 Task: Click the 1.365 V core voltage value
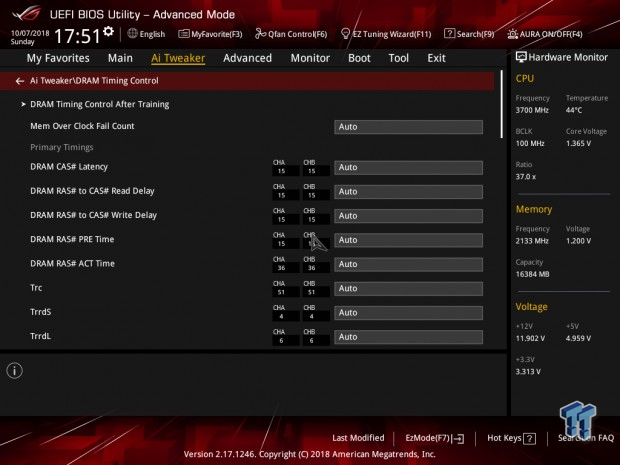(x=578, y=144)
